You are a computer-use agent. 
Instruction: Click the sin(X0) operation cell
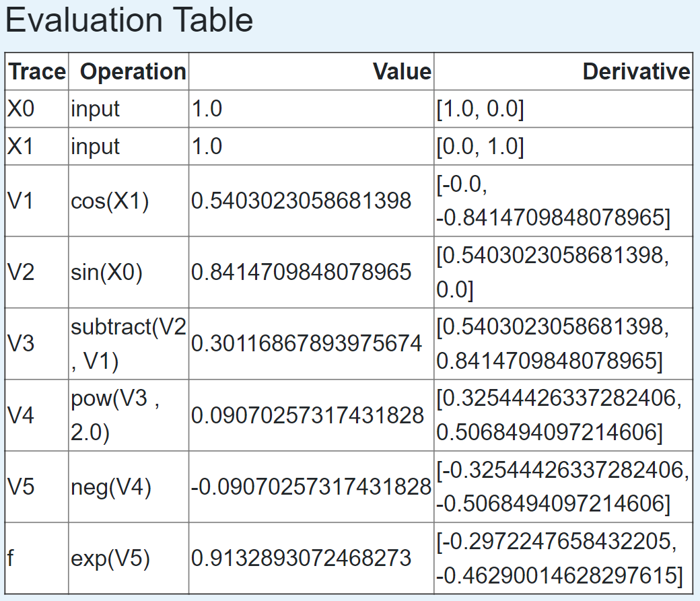(x=129, y=272)
